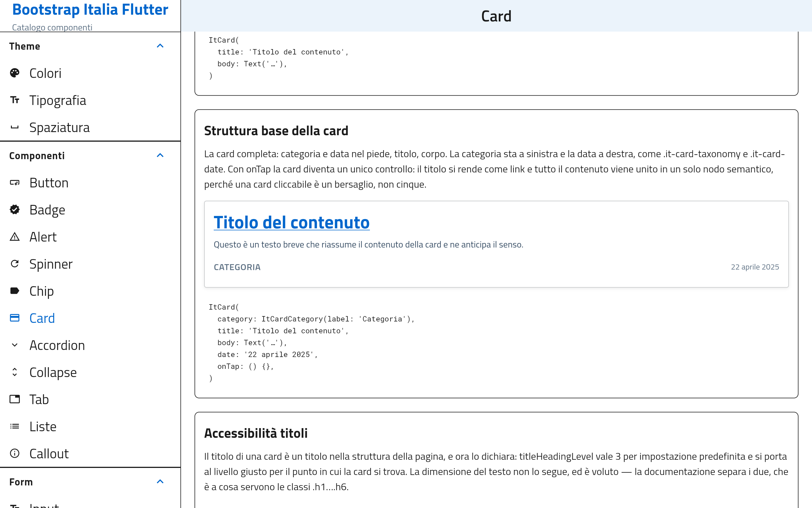Click the Tab window icon
Image resolution: width=812 pixels, height=508 pixels.
[14, 399]
